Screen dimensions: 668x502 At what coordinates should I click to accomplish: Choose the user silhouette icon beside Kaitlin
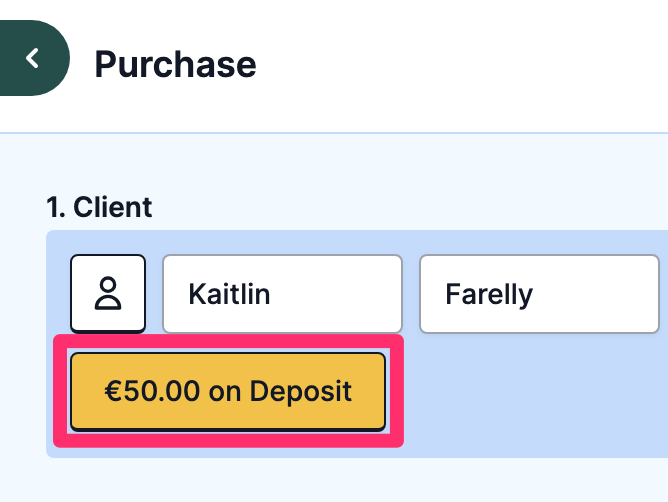[x=108, y=294]
